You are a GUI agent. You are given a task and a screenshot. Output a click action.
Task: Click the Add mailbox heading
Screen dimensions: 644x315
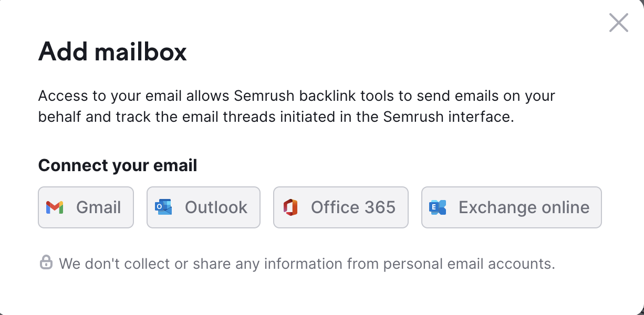[x=112, y=51]
